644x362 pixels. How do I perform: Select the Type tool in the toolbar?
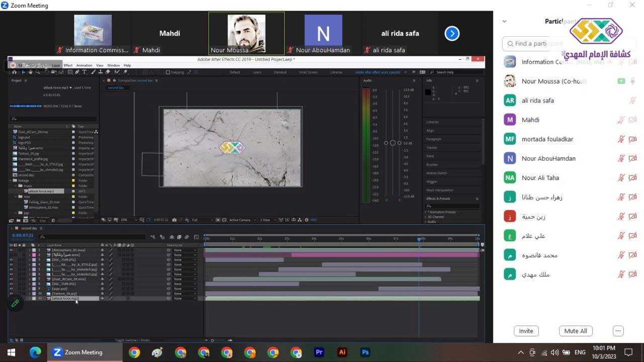coord(83,72)
